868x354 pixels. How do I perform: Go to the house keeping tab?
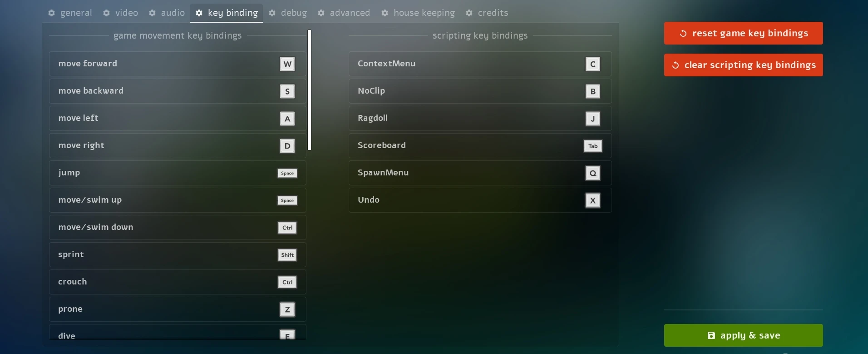(418, 13)
